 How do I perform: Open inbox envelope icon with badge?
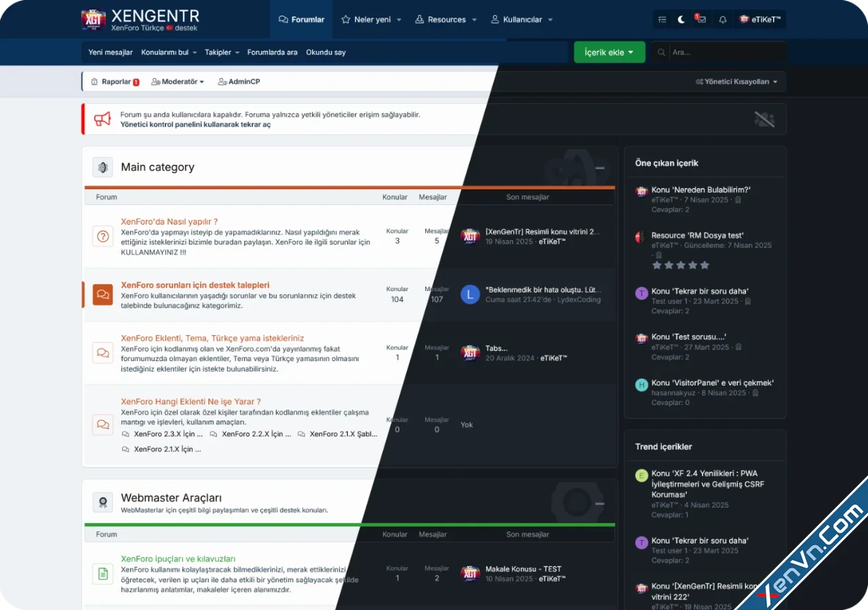[x=701, y=19]
